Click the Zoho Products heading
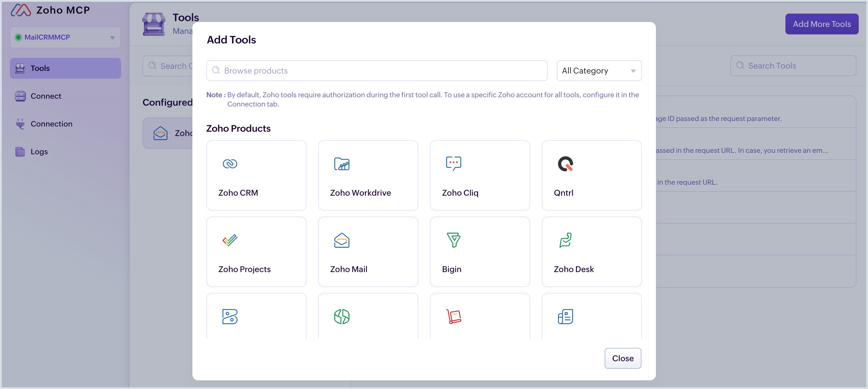Image resolution: width=868 pixels, height=389 pixels. (238, 129)
